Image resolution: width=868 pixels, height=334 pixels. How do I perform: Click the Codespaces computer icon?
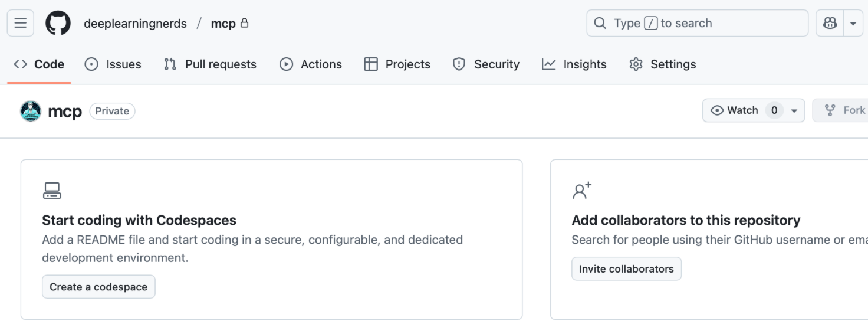[x=52, y=191]
